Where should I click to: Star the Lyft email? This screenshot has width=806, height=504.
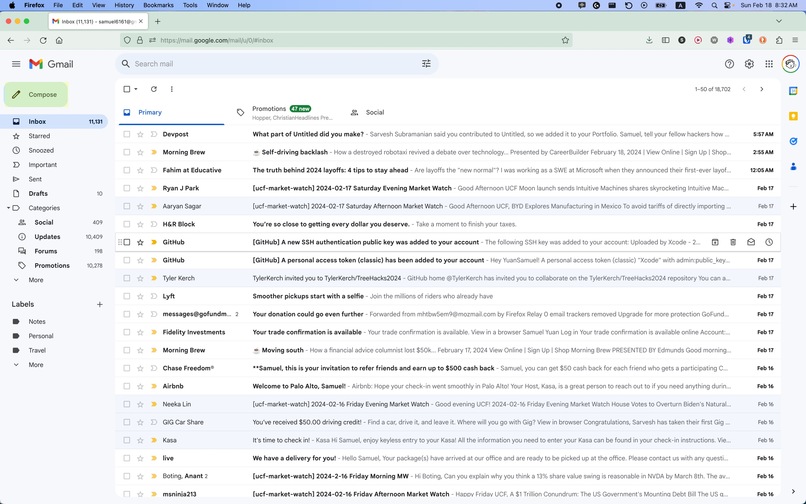coord(140,296)
